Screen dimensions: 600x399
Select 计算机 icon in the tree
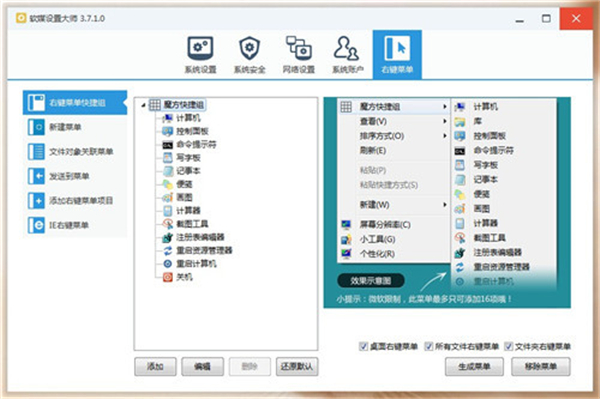168,118
